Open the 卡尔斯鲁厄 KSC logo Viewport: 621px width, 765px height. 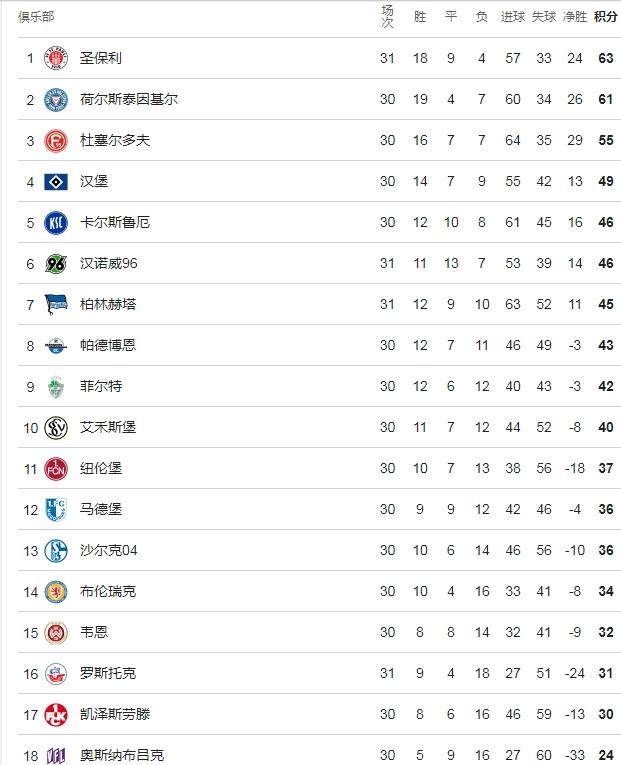pyautogui.click(x=56, y=223)
